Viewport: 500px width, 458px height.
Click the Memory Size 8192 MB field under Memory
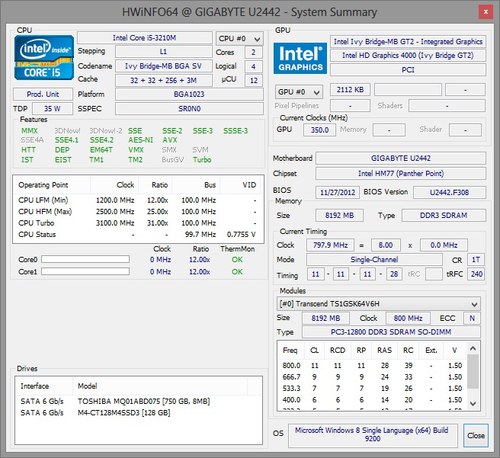pos(339,215)
